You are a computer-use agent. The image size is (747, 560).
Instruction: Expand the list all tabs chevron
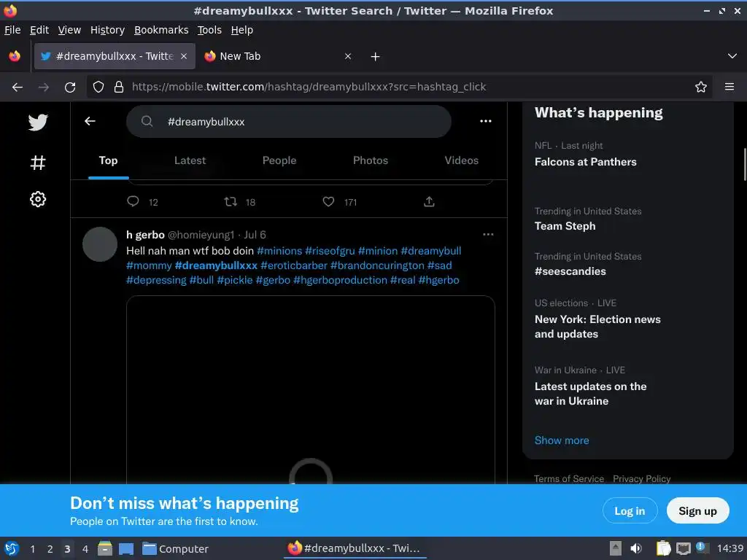(x=732, y=56)
